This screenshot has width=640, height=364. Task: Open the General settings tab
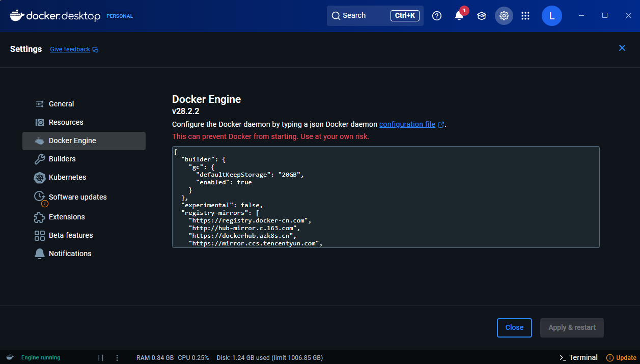point(84,104)
